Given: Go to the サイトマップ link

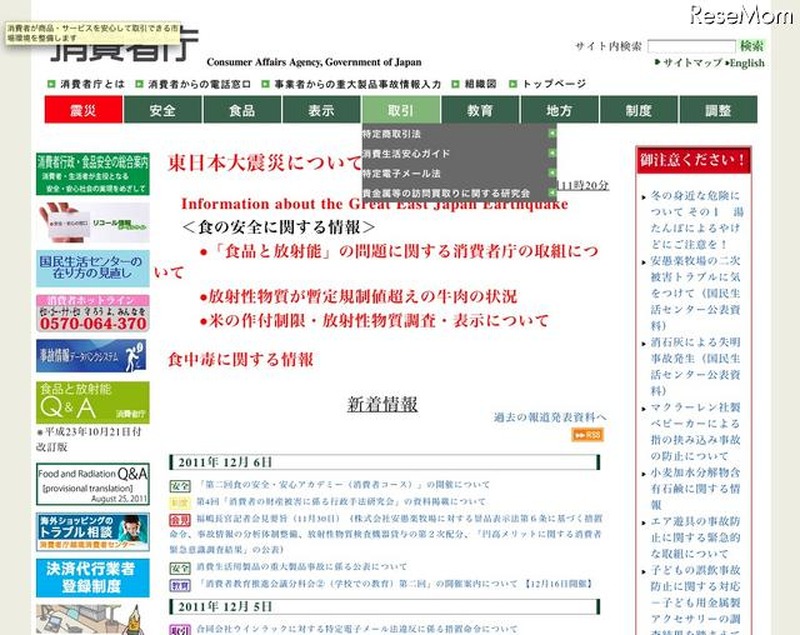Looking at the screenshot, I should (692, 63).
